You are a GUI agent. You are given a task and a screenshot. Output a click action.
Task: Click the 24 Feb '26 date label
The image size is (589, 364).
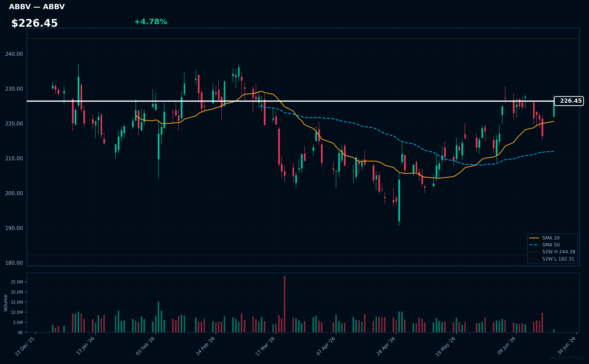205,346
